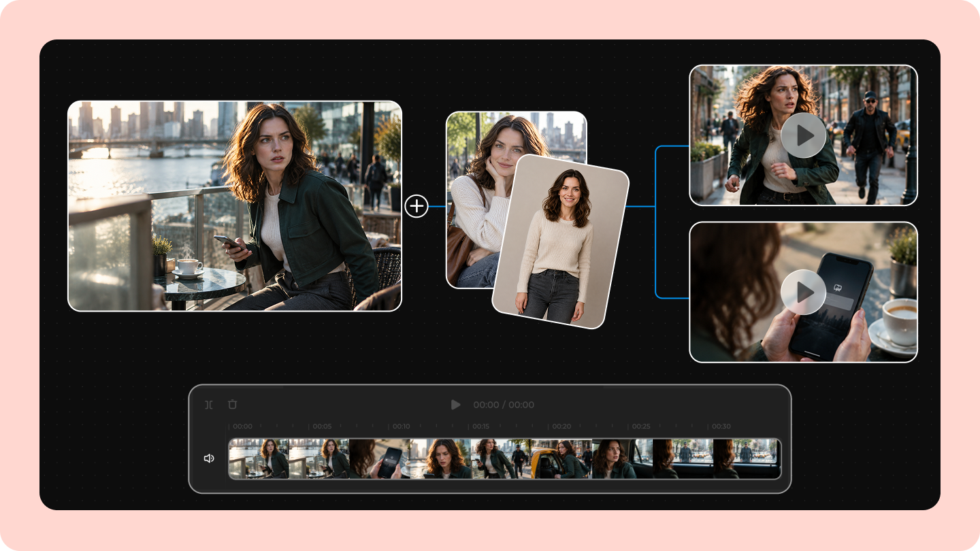Click the split clip icon in timeline
980x551 pixels.
point(209,405)
